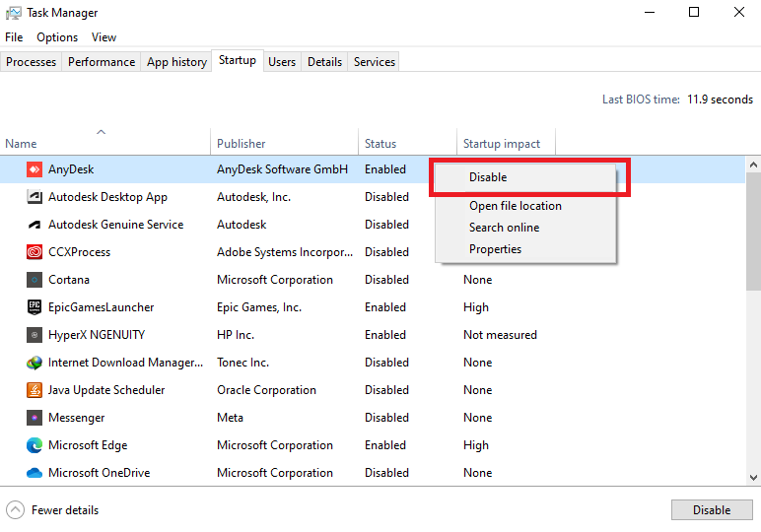Click the Meta publisher cell

pos(230,418)
